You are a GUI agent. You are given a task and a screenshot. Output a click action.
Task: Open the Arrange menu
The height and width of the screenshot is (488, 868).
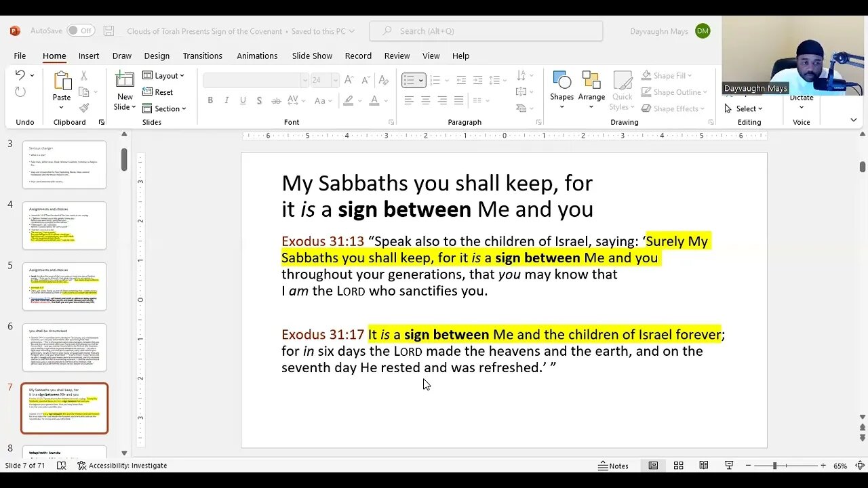click(591, 89)
